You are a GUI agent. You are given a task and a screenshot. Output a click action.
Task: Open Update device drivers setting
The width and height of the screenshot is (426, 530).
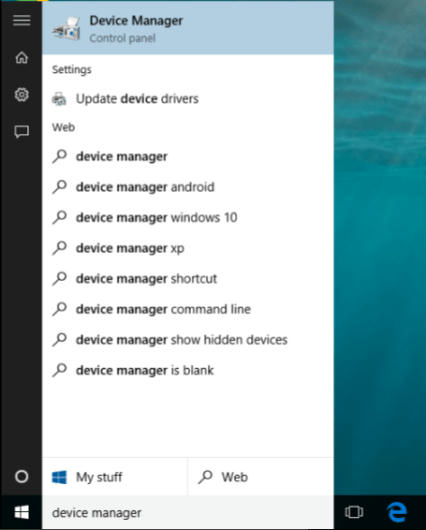[x=188, y=99]
